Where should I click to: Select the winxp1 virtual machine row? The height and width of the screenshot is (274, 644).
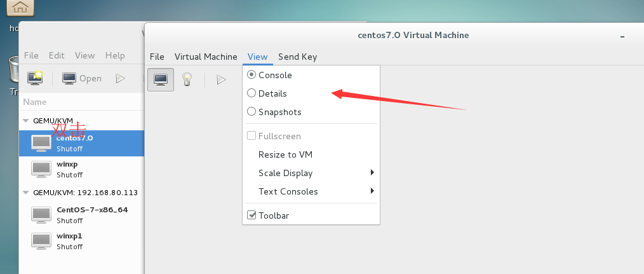click(x=82, y=241)
